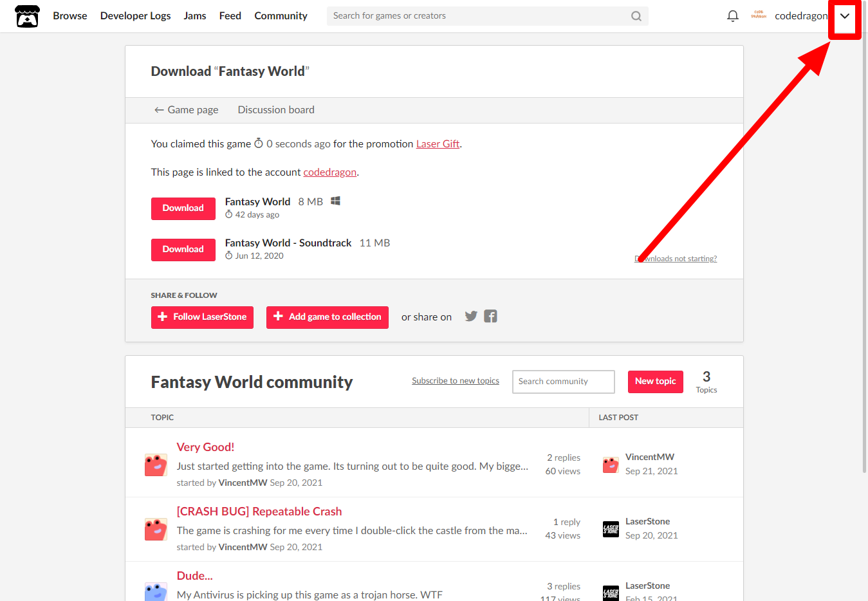Click the LAST POST column header
Screen dimensions: 868x601
(618, 418)
